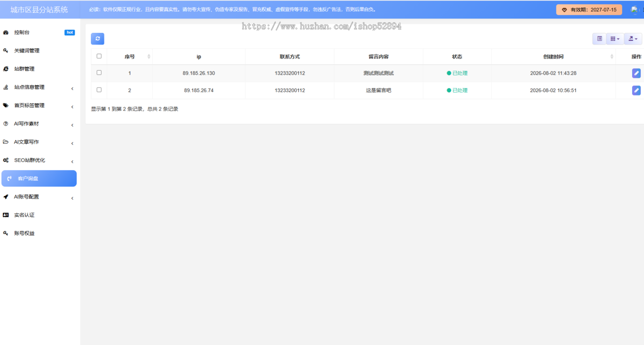The height and width of the screenshot is (345, 644).
Task: Click the icon beside 站点信息管理
Action: [x=6, y=87]
